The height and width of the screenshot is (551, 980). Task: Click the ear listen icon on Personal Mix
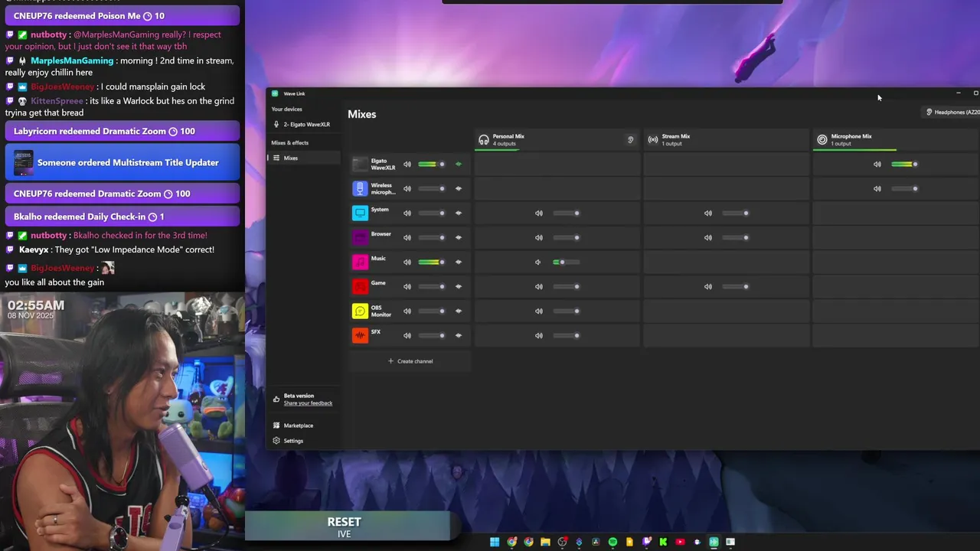tap(631, 139)
